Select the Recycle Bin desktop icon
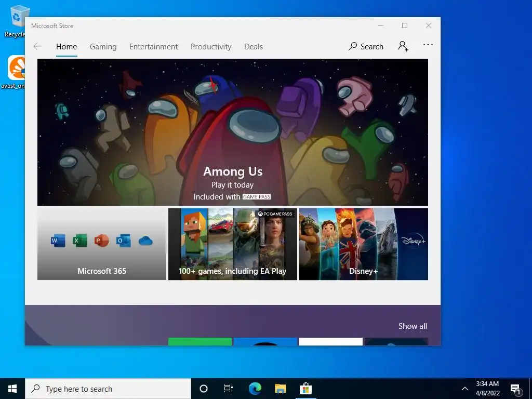Screen dimensions: 532x399 (x=15, y=21)
